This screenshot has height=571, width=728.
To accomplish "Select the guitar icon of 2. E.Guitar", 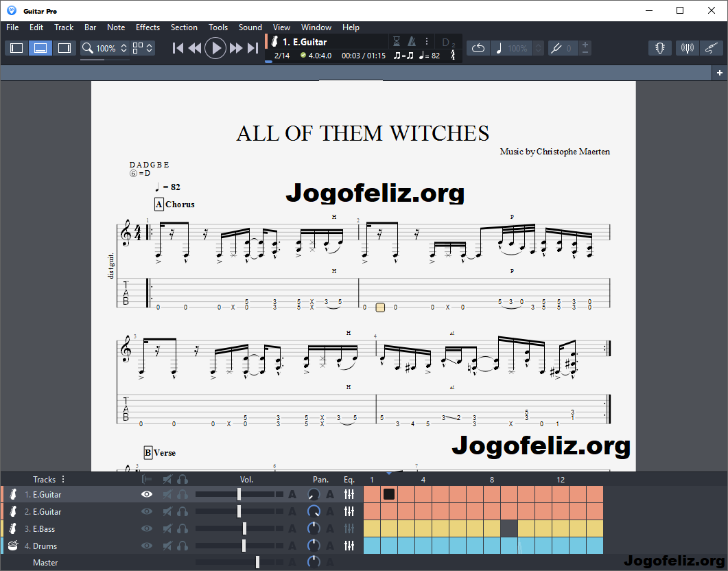I will click(x=13, y=511).
